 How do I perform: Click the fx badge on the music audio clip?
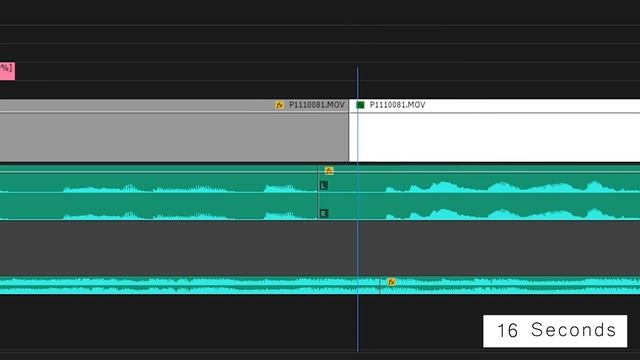pyautogui.click(x=391, y=282)
